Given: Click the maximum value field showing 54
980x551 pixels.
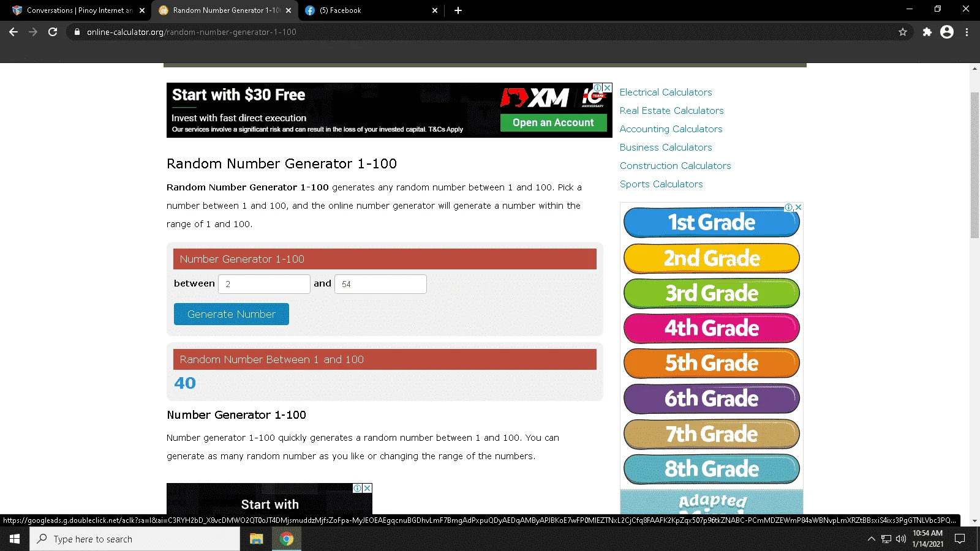Looking at the screenshot, I should (380, 284).
